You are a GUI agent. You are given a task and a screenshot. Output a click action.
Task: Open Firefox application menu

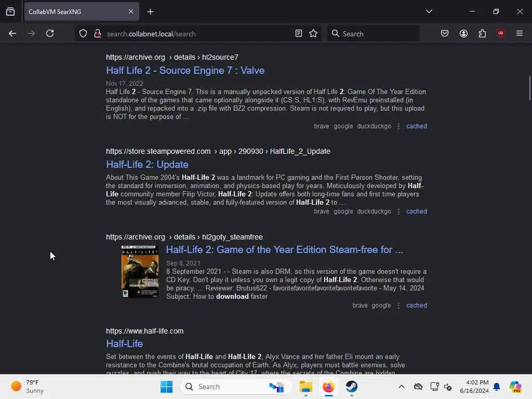click(x=519, y=33)
